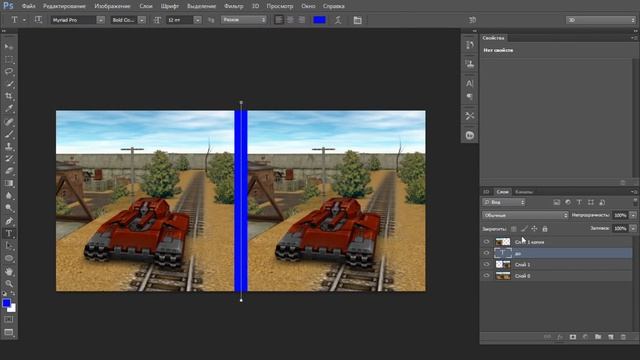Select the Lasso tool
This screenshot has width=640, height=360.
pyautogui.click(x=9, y=71)
